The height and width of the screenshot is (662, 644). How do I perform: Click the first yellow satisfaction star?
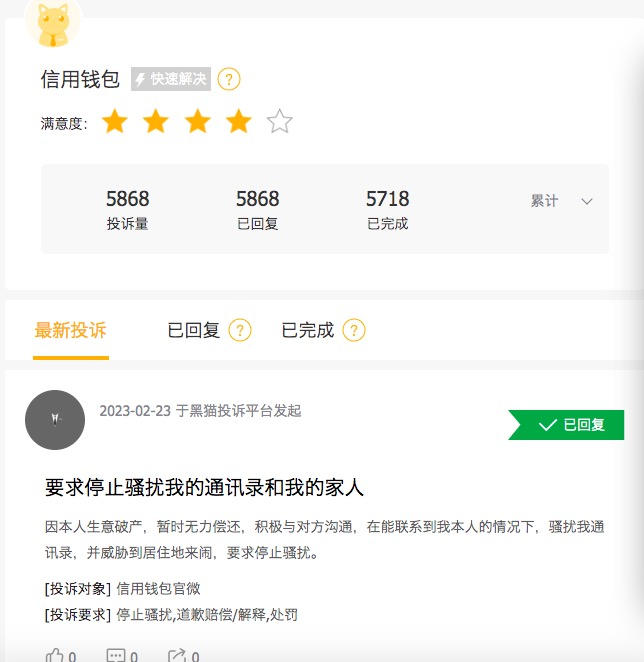pos(115,122)
